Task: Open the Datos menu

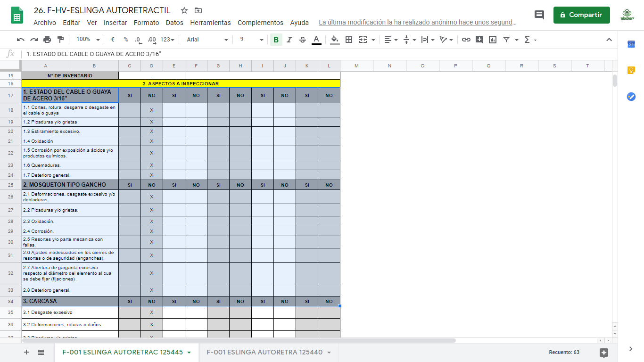Action: (174, 23)
